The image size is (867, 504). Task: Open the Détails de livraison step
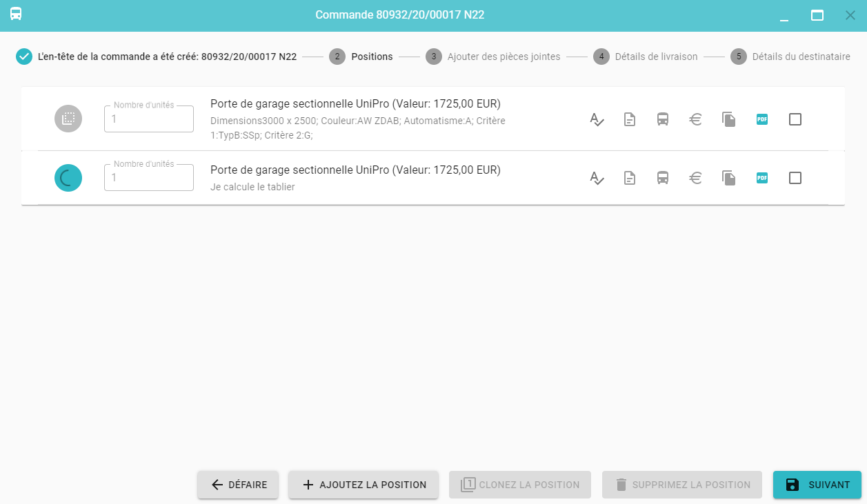point(646,57)
